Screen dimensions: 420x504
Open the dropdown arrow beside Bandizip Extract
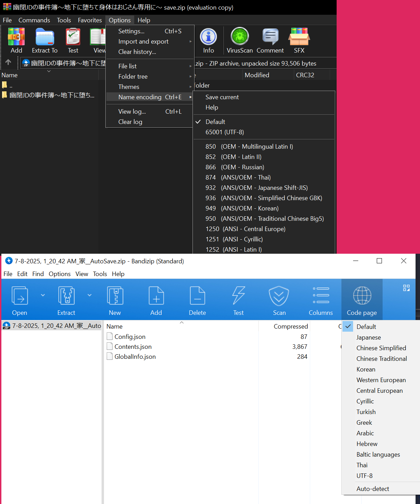pos(90,295)
